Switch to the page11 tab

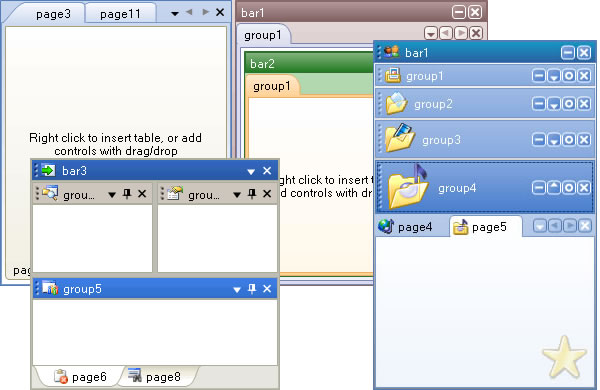point(120,14)
